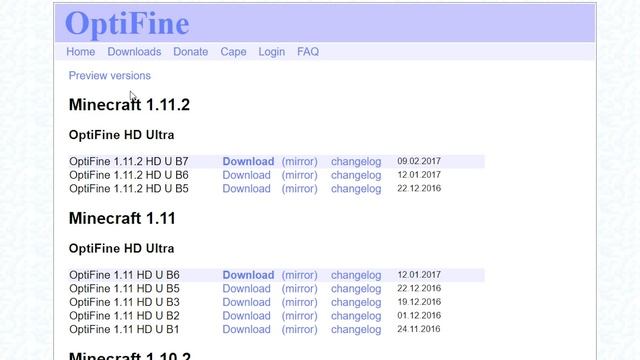Open mirror for OptiFine 1.11 HD U B6
Viewport: 640px width, 360px height.
[300, 275]
